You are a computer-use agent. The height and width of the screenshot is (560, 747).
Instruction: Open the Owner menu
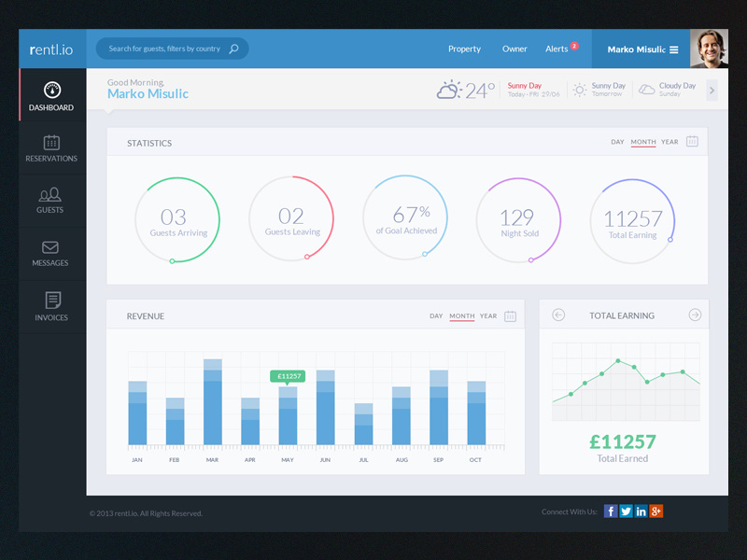pyautogui.click(x=514, y=49)
